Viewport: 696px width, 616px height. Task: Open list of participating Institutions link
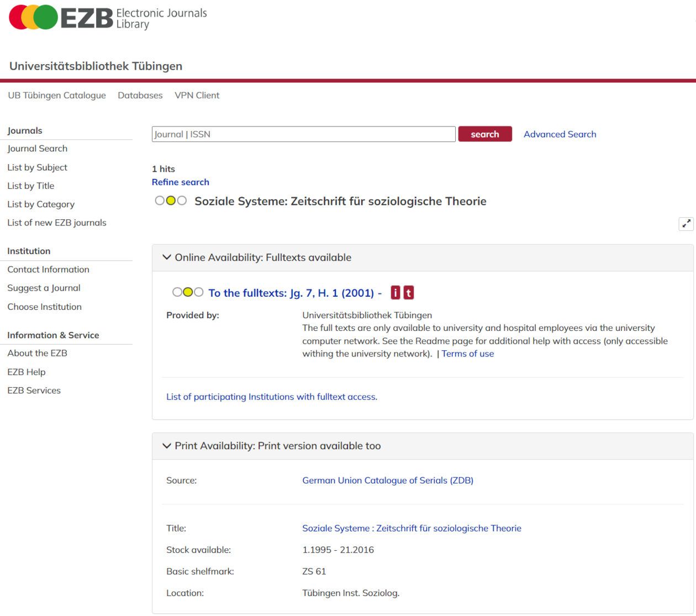(x=272, y=397)
